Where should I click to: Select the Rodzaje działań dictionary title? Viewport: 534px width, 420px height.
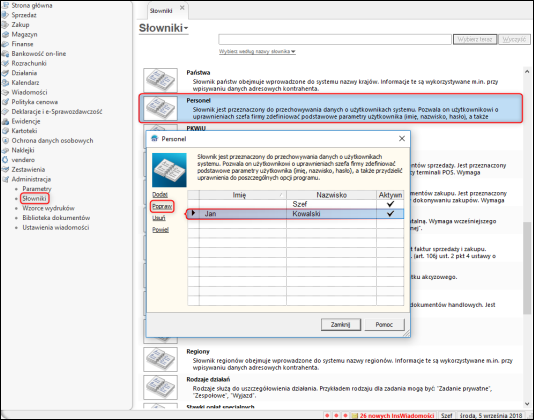click(x=208, y=379)
